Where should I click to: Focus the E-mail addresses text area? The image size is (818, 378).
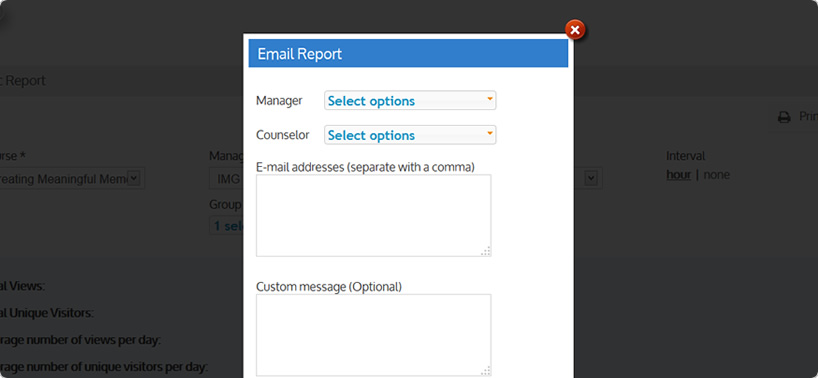coord(374,215)
